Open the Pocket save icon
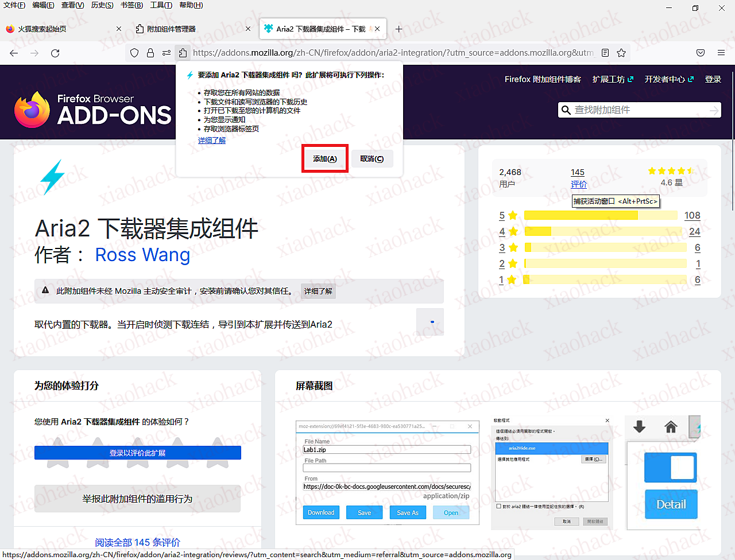 coord(701,53)
